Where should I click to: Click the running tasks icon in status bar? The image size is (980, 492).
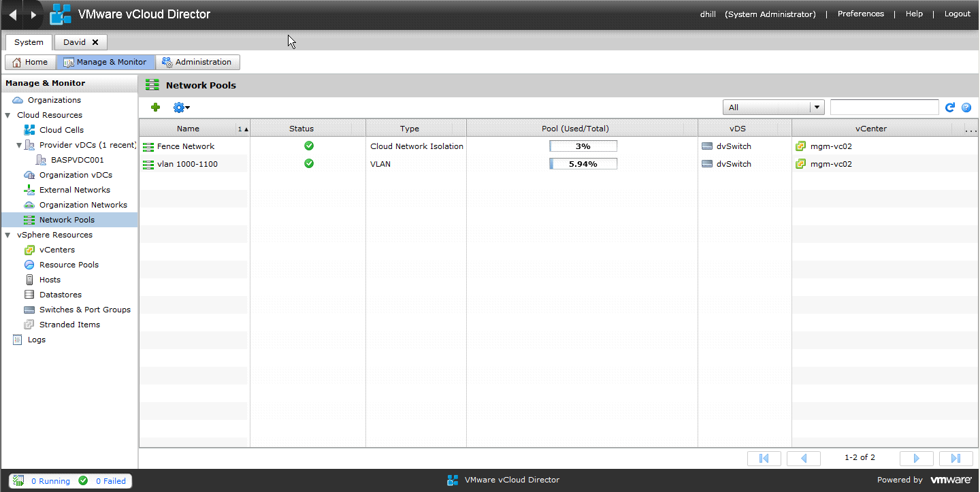[x=19, y=480]
